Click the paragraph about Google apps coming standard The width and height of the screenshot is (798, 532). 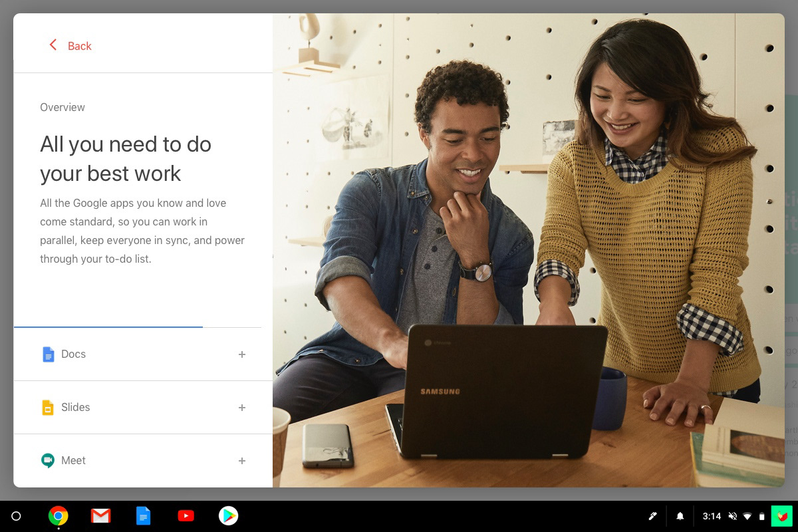(x=142, y=231)
